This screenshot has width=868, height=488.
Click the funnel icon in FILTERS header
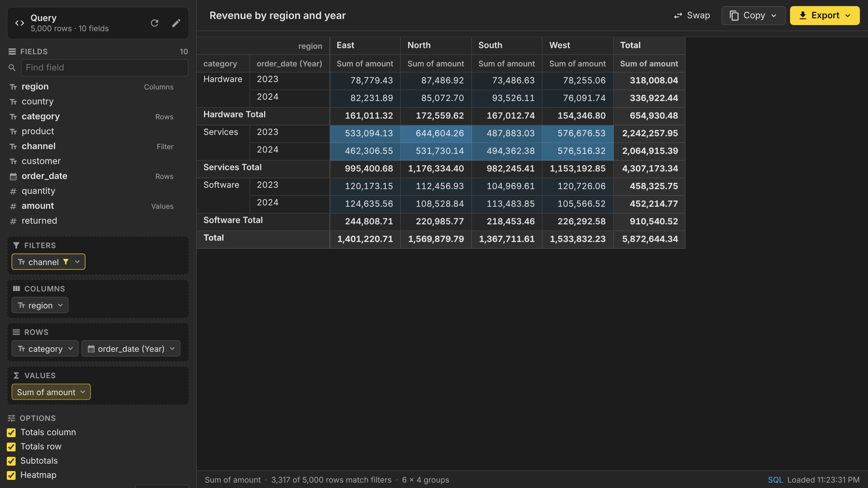[16, 245]
